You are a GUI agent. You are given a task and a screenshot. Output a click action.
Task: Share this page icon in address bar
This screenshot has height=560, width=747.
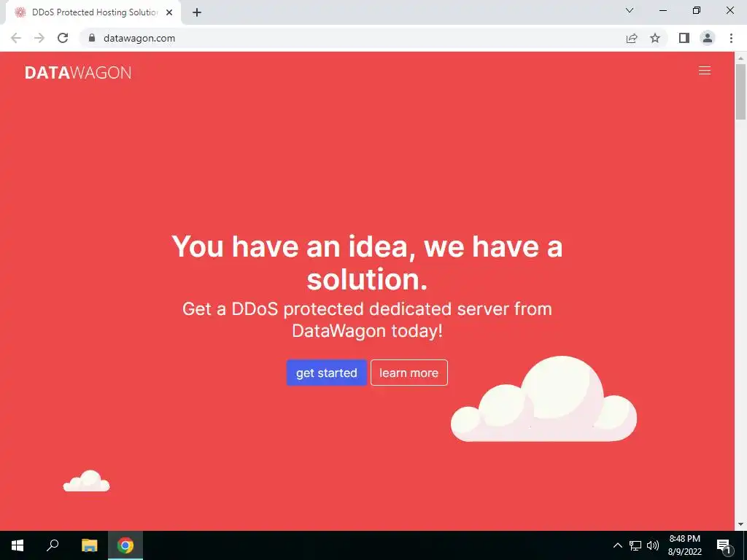coord(632,38)
